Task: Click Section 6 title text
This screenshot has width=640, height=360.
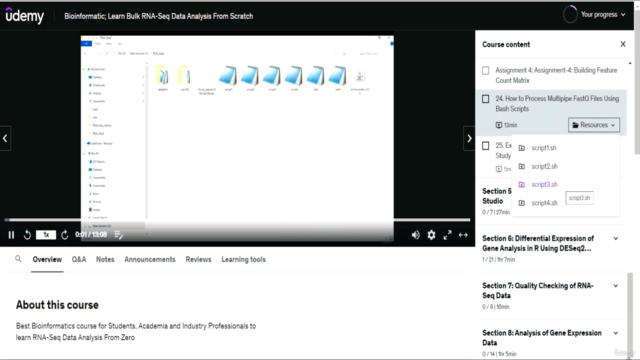Action: 538,243
